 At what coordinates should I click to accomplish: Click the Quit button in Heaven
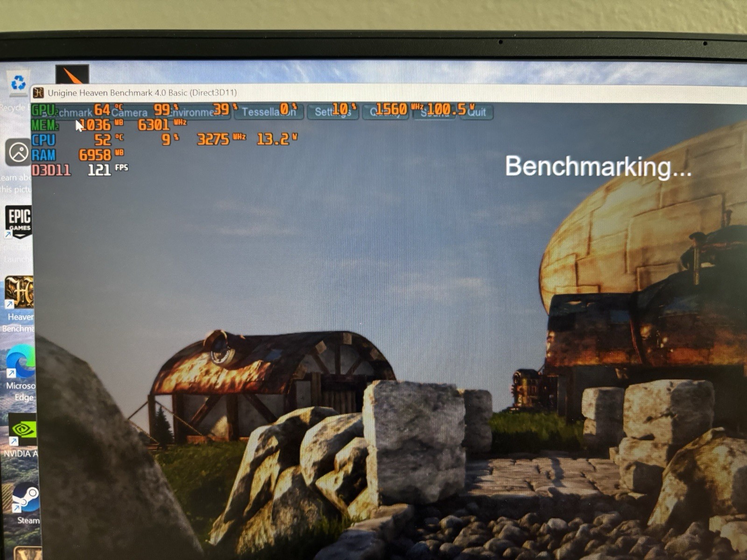pyautogui.click(x=477, y=112)
